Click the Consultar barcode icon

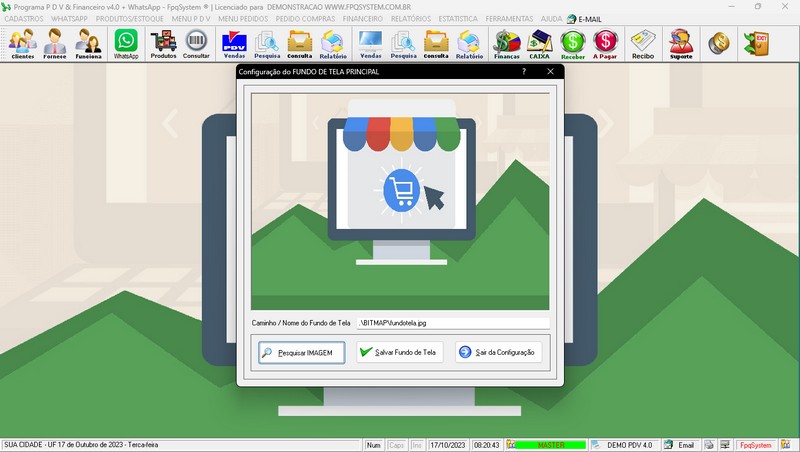[196, 44]
